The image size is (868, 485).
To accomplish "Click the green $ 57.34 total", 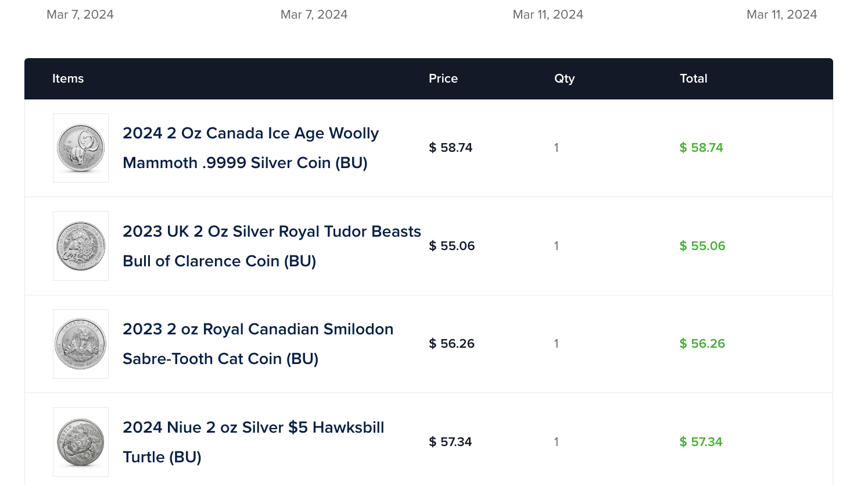I will click(701, 442).
